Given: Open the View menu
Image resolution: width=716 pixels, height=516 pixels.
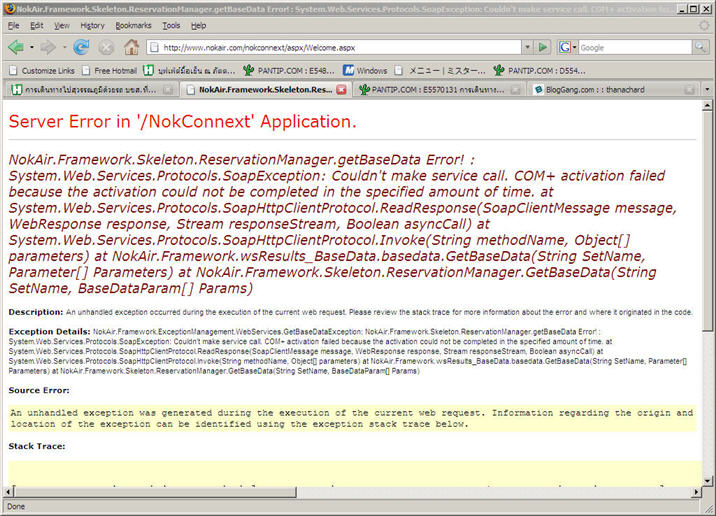Looking at the screenshot, I should click(x=62, y=26).
